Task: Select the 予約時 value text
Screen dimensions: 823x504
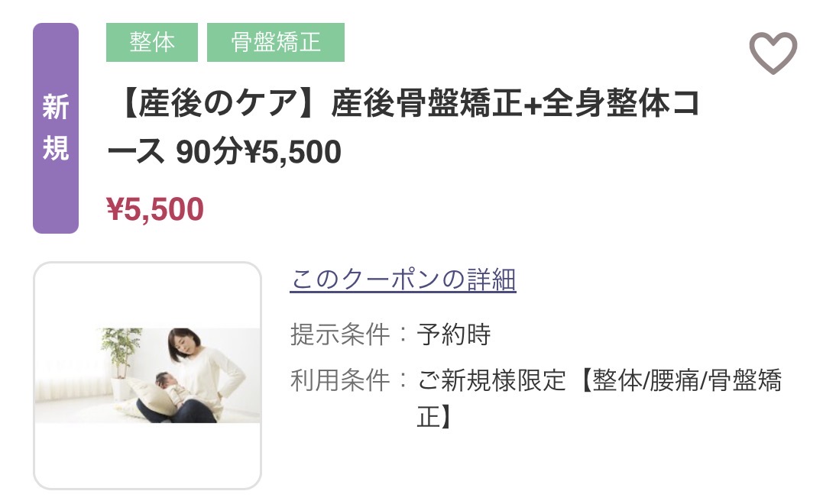Action: (x=454, y=334)
